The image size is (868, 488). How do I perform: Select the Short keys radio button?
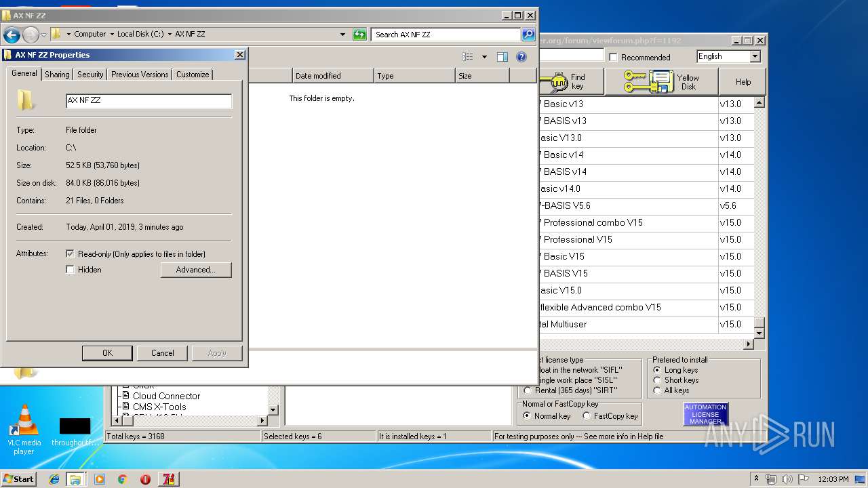click(x=657, y=380)
